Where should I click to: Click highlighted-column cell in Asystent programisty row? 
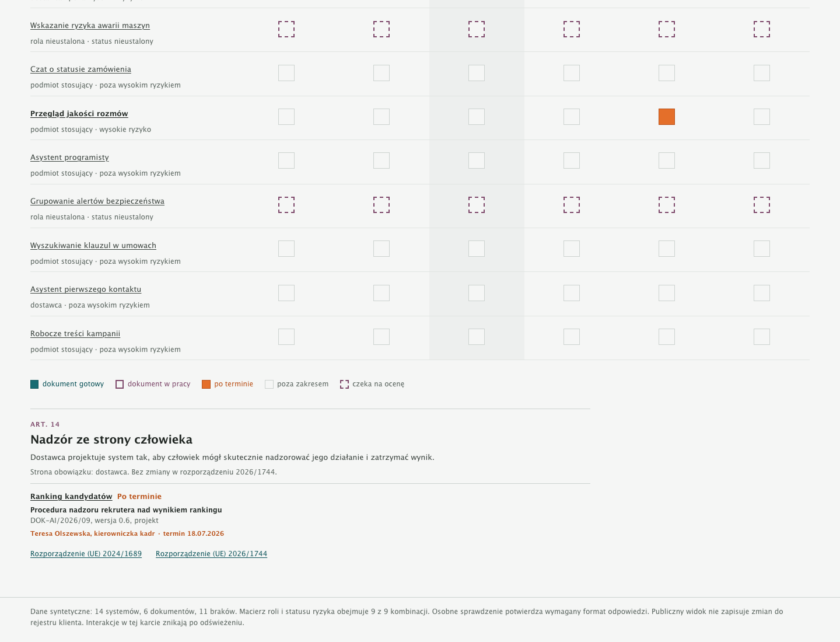point(477,160)
